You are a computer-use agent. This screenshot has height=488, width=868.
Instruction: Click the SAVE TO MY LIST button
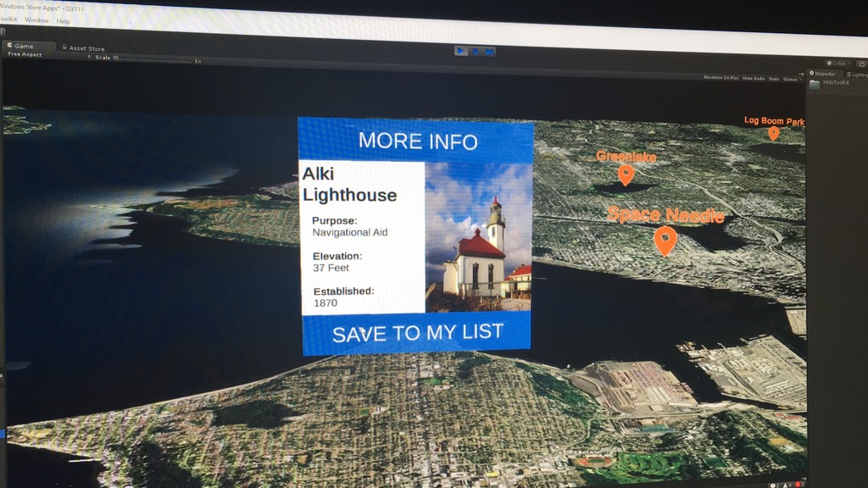[x=417, y=332]
